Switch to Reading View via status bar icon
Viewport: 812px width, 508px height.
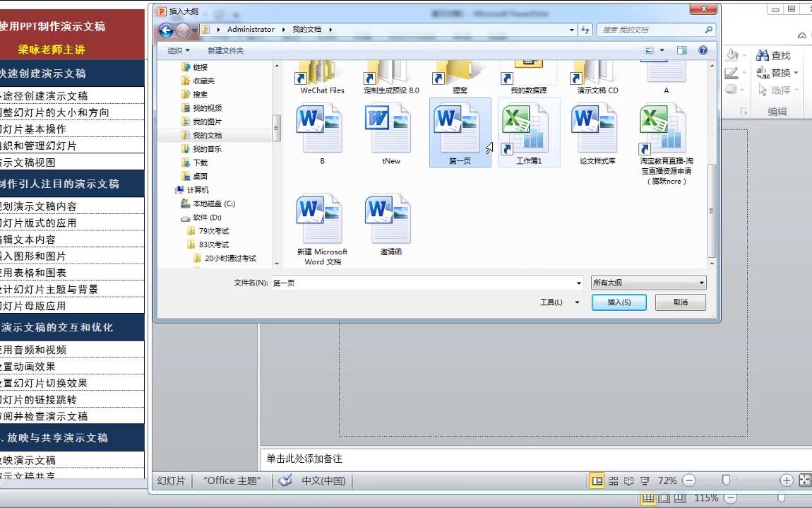[x=628, y=480]
